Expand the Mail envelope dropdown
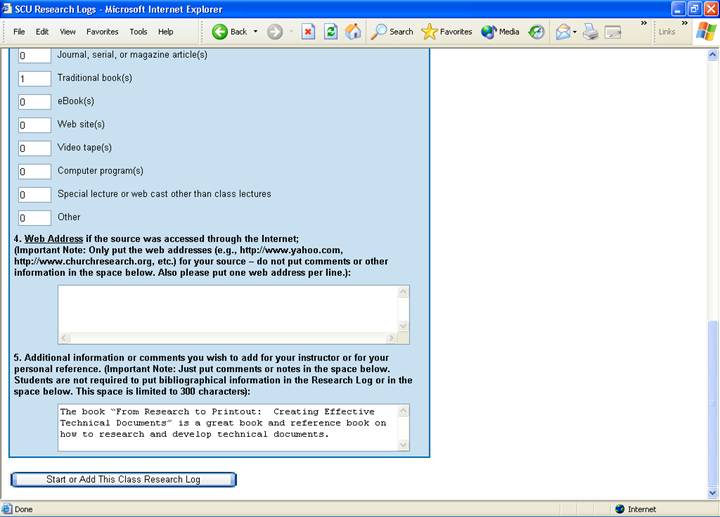This screenshot has height=517, width=720. pos(575,31)
